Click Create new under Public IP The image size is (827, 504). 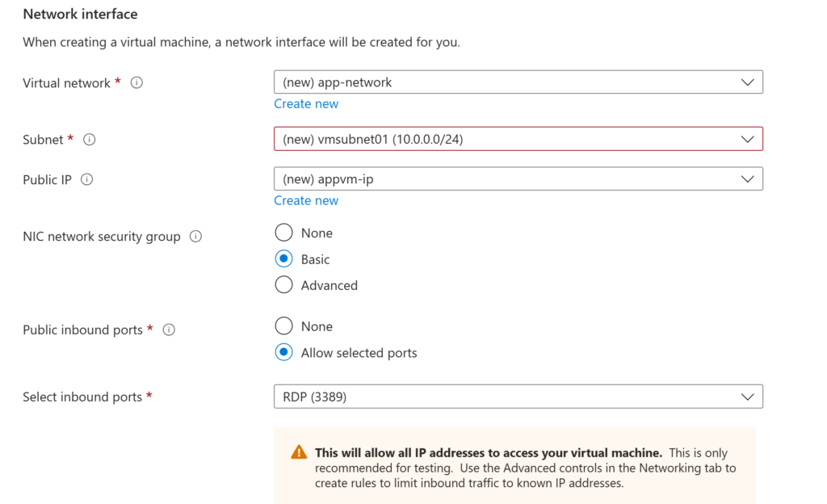[306, 200]
